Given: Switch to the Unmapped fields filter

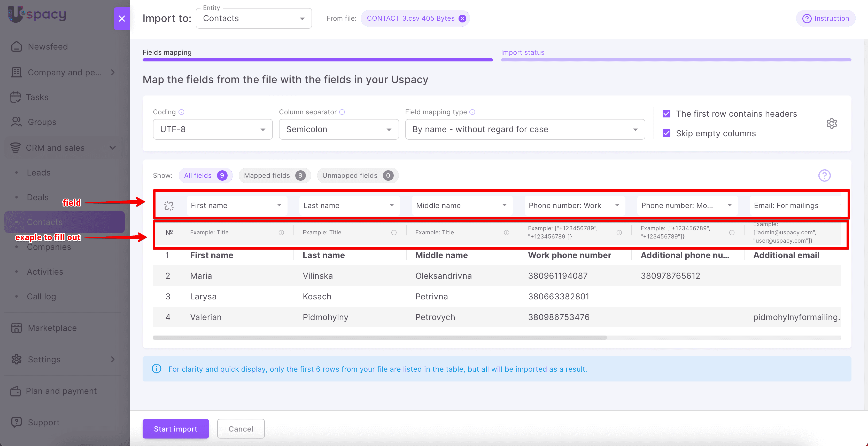Looking at the screenshot, I should pyautogui.click(x=358, y=175).
